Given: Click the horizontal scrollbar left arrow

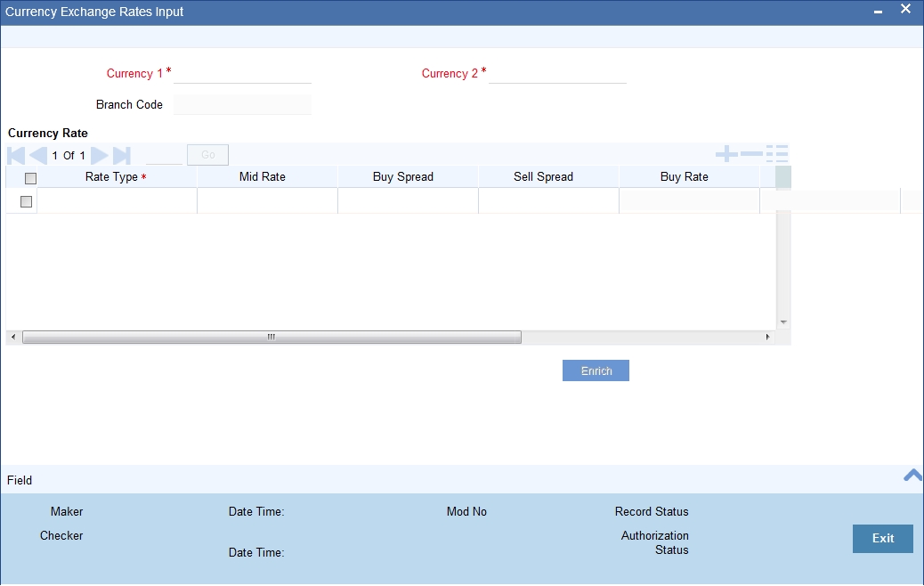Looking at the screenshot, I should [13, 338].
